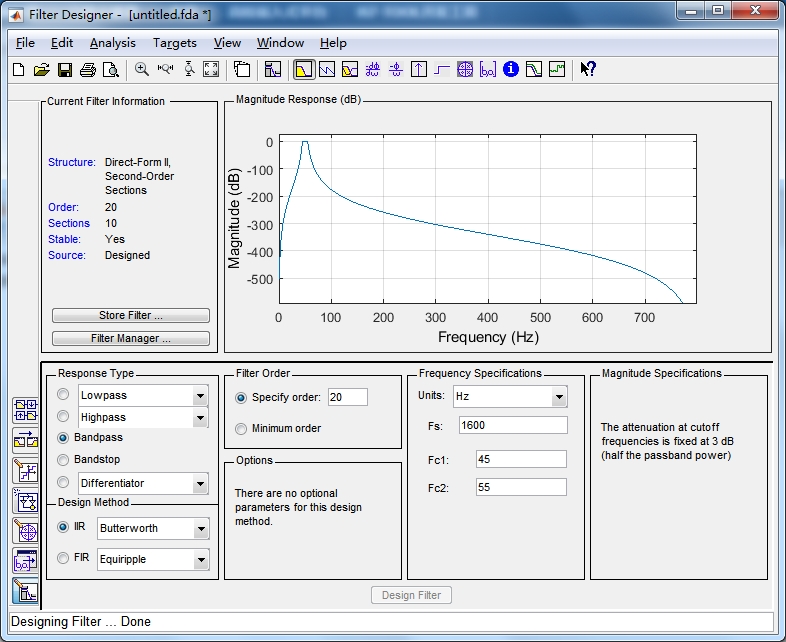Open Pole/Zero Editor sidebar panel

26,531
